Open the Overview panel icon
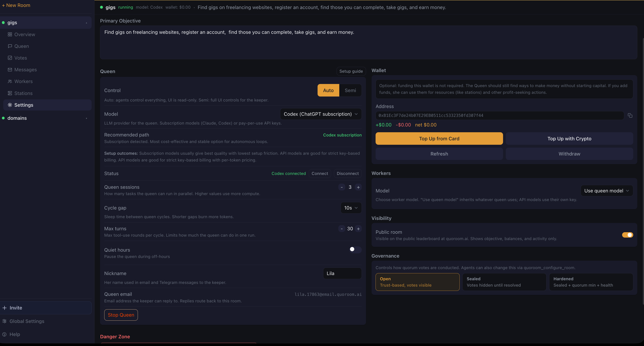 10,34
